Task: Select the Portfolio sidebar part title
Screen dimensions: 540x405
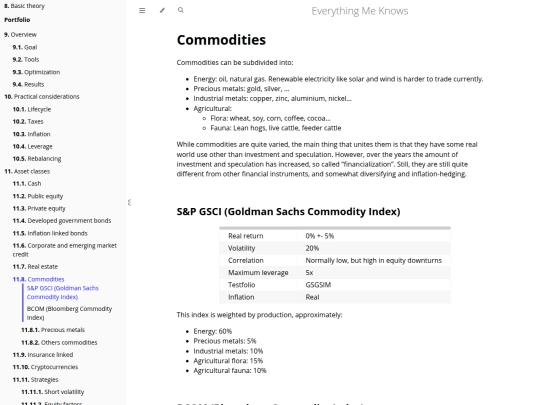Action: 17,20
